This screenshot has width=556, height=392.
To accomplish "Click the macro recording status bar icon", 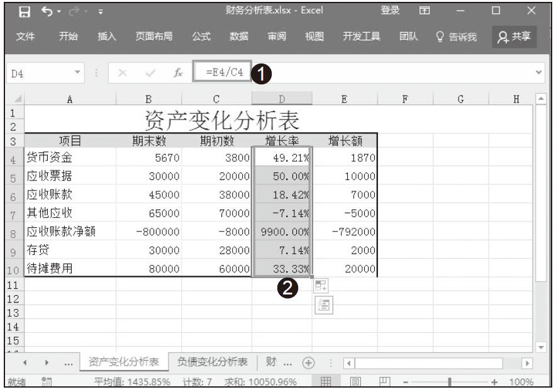I will coord(45,382).
